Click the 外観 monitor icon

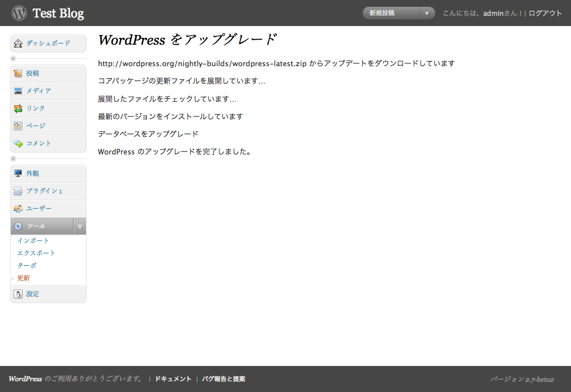pyautogui.click(x=18, y=173)
